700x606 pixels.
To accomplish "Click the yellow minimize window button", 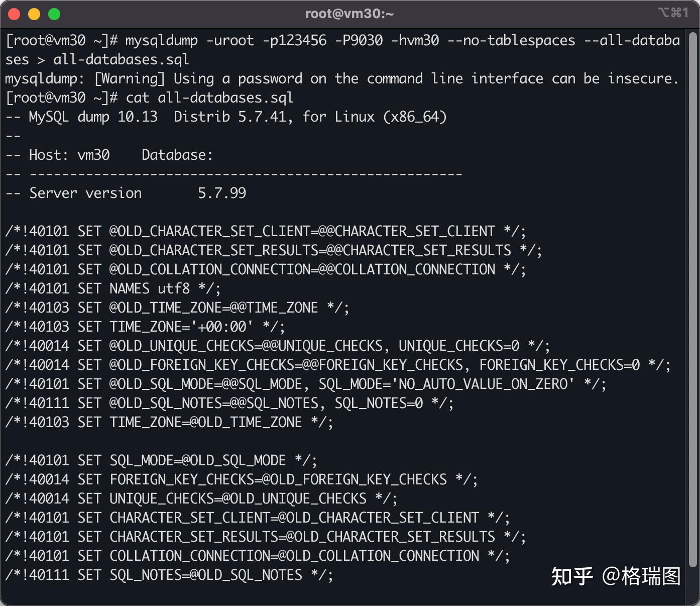I will point(34,14).
